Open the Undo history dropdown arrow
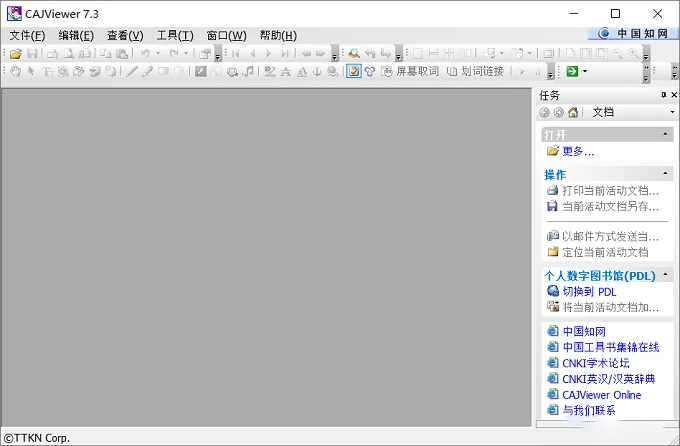Image resolution: width=680 pixels, height=446 pixels. pyautogui.click(x=158, y=54)
